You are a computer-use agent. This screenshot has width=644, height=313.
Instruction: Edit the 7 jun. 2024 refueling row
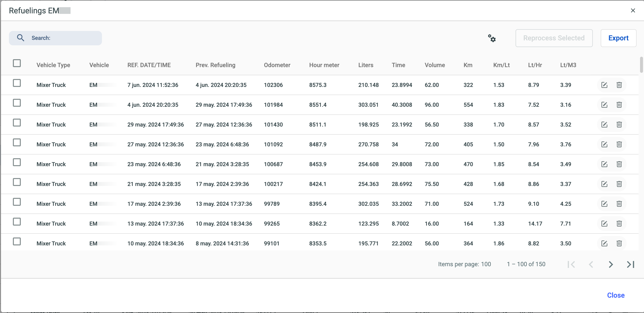pyautogui.click(x=604, y=85)
